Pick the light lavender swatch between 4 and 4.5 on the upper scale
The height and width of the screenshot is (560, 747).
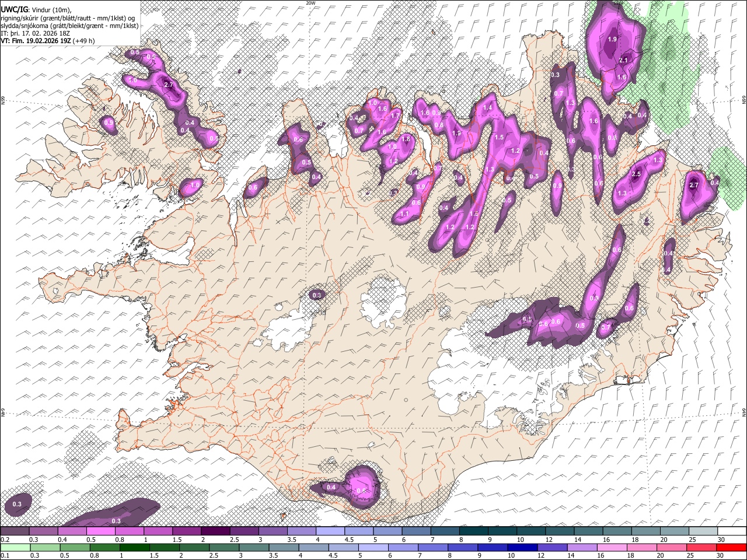(330, 531)
